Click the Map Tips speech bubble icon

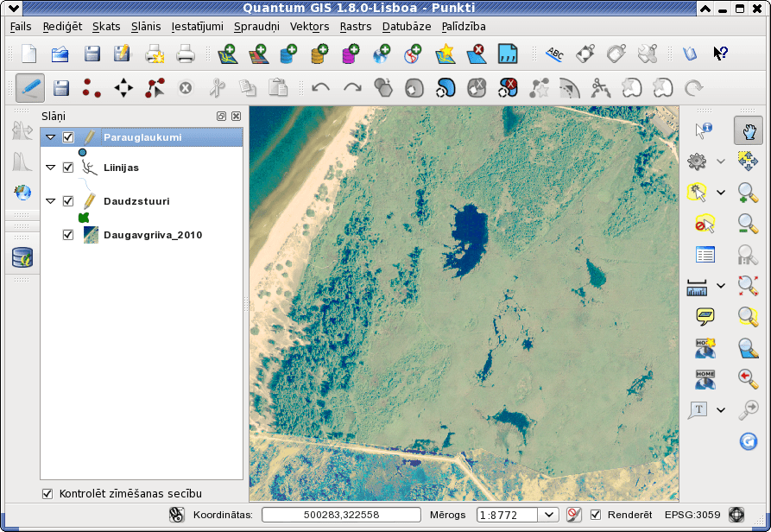pyautogui.click(x=705, y=317)
